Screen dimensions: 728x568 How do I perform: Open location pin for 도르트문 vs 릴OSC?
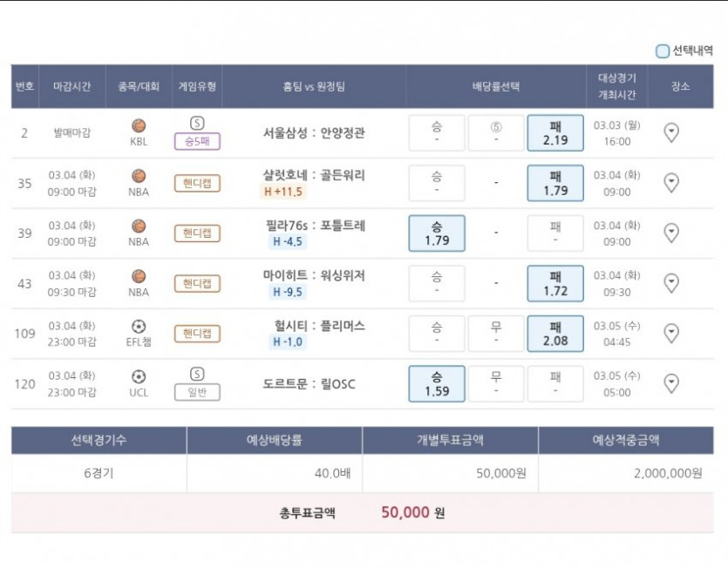(671, 383)
